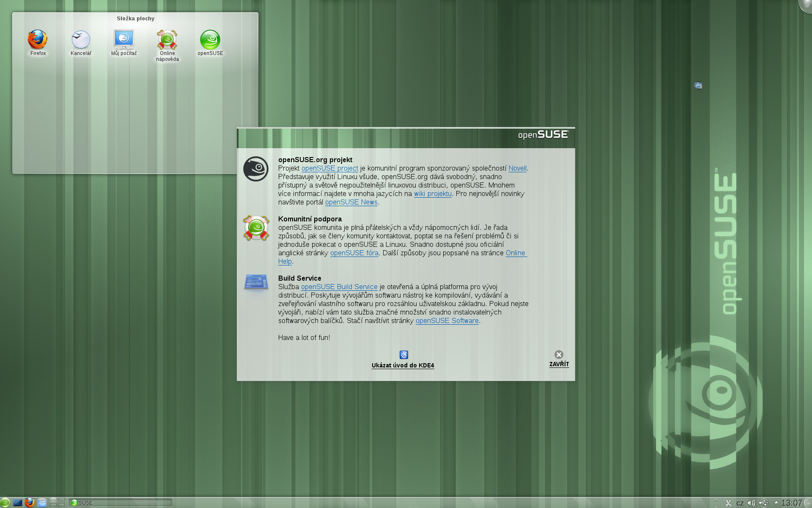
Task: Open Firefox from the desktop folder
Action: 38,40
